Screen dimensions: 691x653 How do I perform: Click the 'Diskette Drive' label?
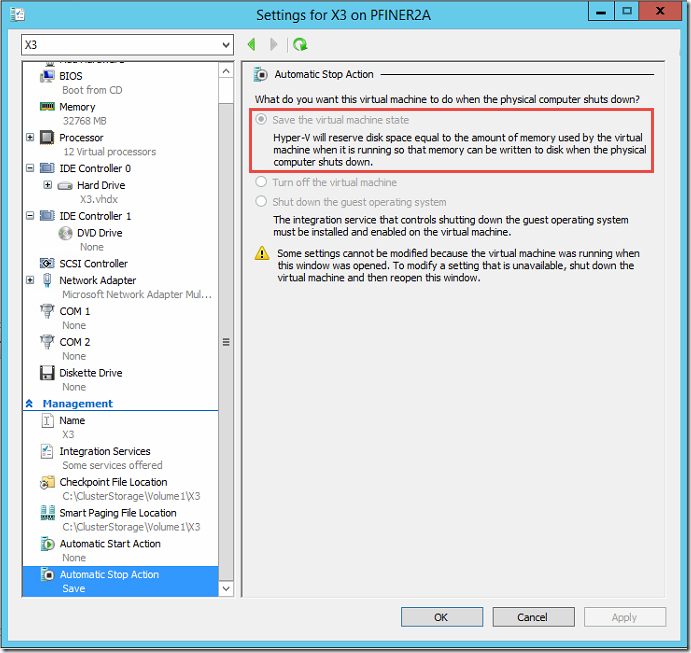[91, 373]
